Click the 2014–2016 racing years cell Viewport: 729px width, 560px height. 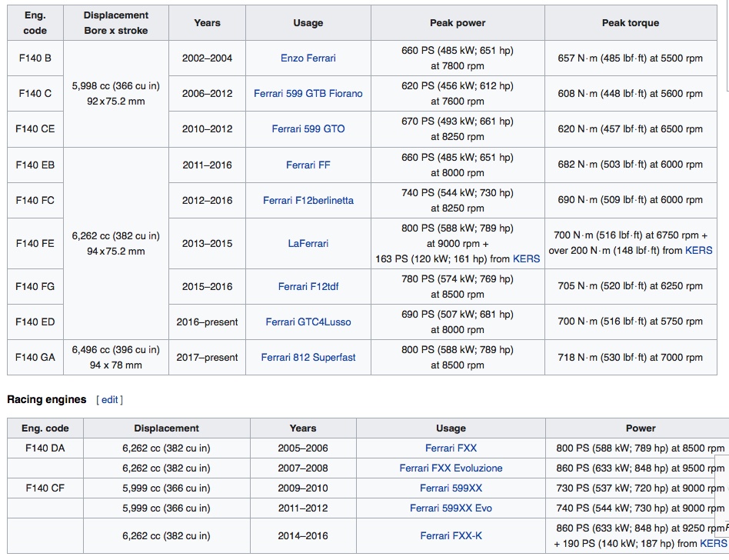(x=303, y=536)
